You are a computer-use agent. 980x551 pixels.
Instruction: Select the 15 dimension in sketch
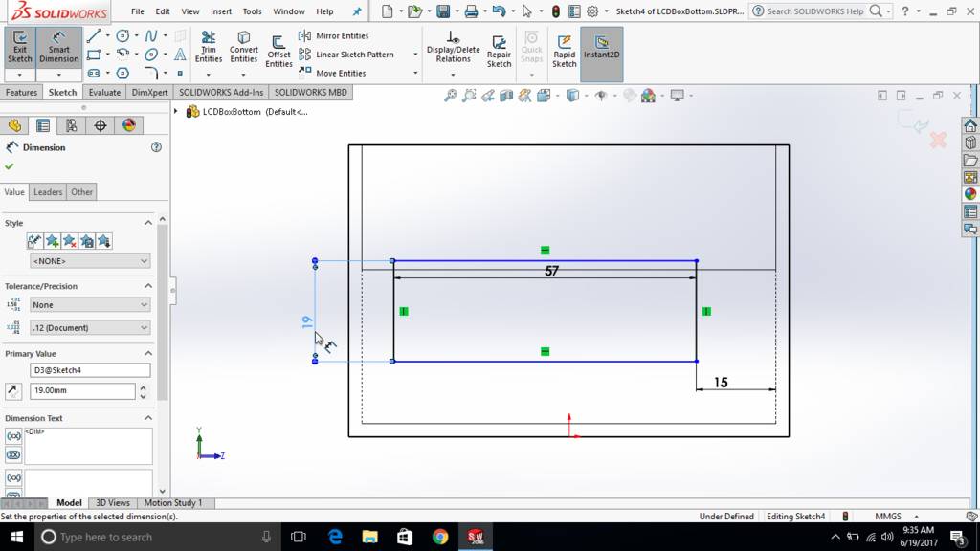[x=721, y=383]
